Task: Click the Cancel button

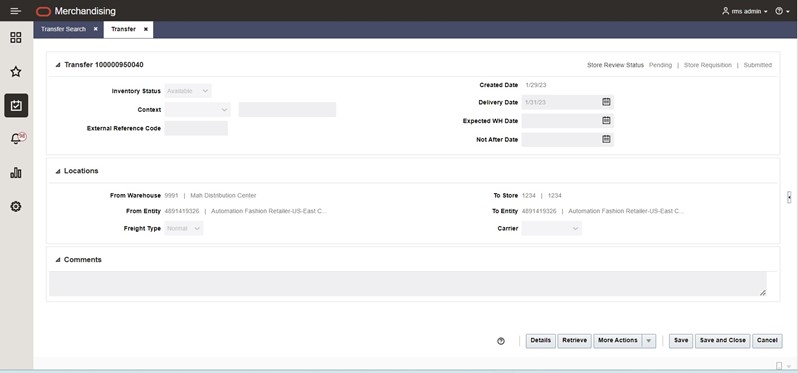Action: click(767, 341)
